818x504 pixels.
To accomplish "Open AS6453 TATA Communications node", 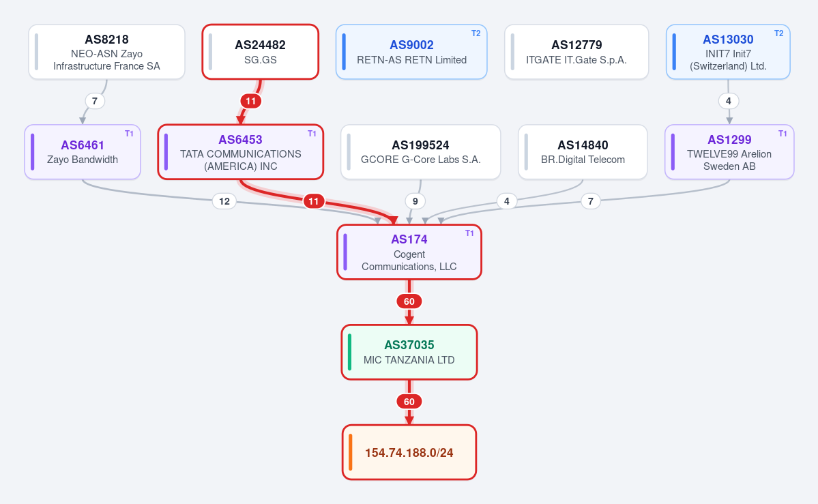I will click(x=241, y=152).
